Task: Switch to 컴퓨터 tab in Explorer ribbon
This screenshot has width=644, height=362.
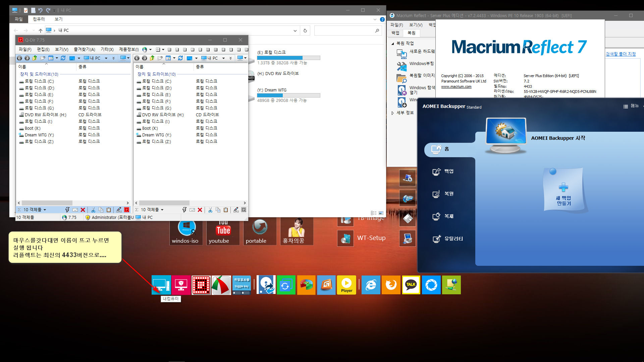Action: 39,19
